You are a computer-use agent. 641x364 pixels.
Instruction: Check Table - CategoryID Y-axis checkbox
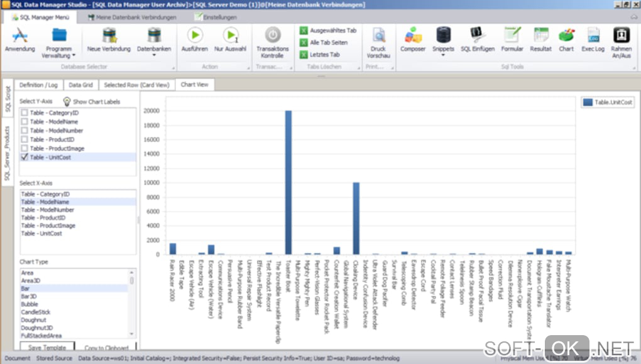(25, 112)
